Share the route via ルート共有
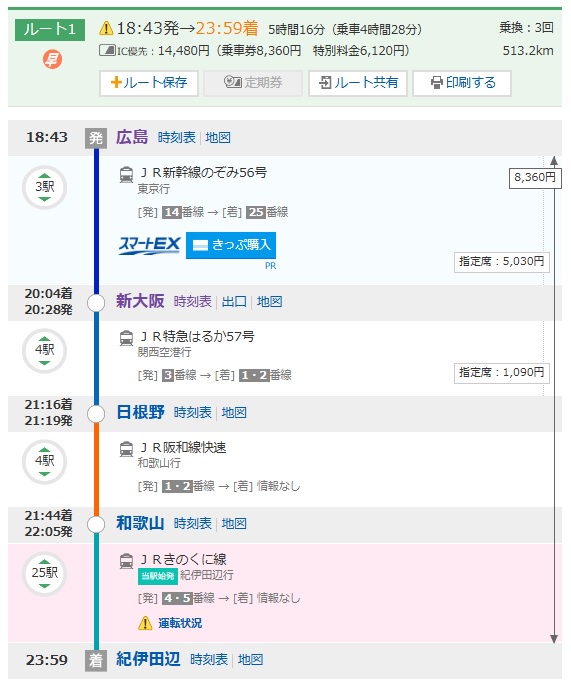The height and width of the screenshot is (687, 571). coord(358,83)
